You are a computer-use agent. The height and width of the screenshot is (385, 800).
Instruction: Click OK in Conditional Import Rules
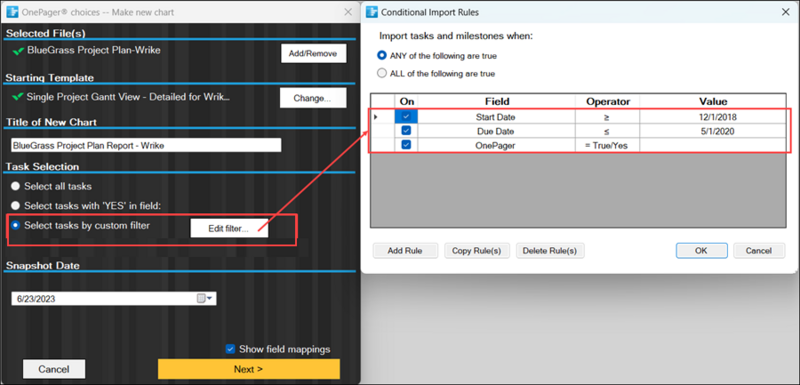(702, 250)
